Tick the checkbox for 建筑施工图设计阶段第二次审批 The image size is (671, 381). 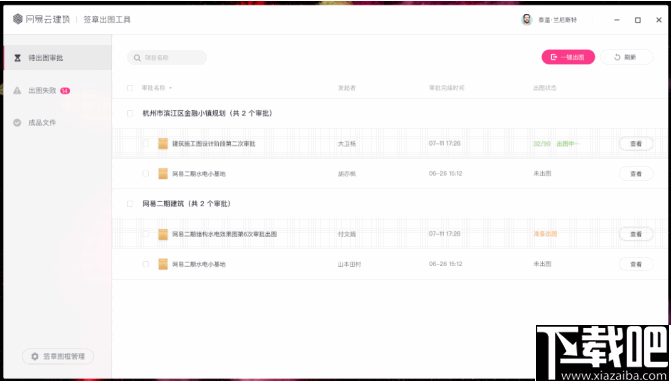click(145, 143)
